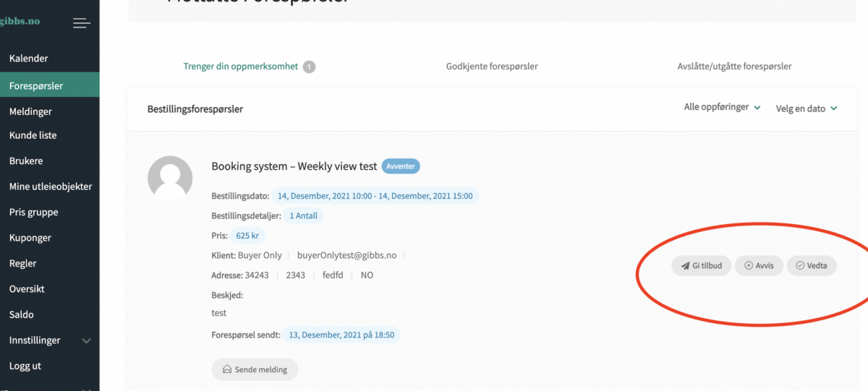Open Kalender in sidebar
868x391 pixels.
pyautogui.click(x=29, y=59)
